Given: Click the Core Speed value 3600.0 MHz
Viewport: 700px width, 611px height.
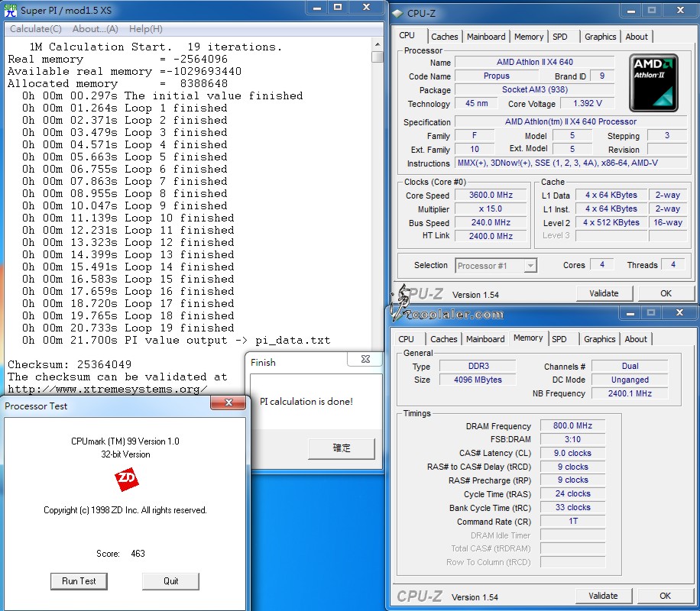Looking at the screenshot, I should [x=491, y=195].
